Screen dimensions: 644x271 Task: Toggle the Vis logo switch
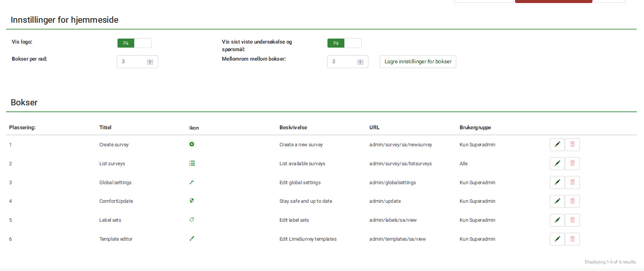coord(134,43)
